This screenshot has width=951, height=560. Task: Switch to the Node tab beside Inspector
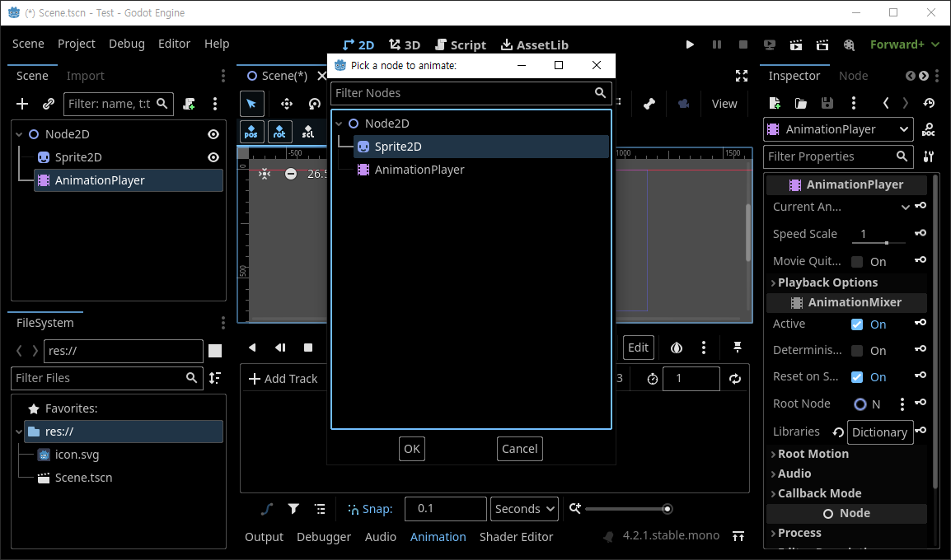854,76
